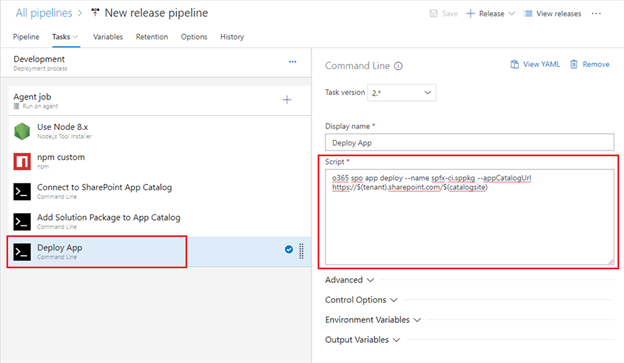Select Add Solution Package to App Catalog task
Screen dimensions: 624x363
159,222
